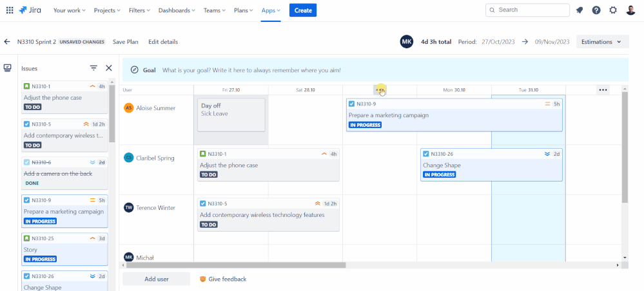The image size is (644, 291).
Task: Click Terence Winter's TW avatar
Action: [x=128, y=208]
